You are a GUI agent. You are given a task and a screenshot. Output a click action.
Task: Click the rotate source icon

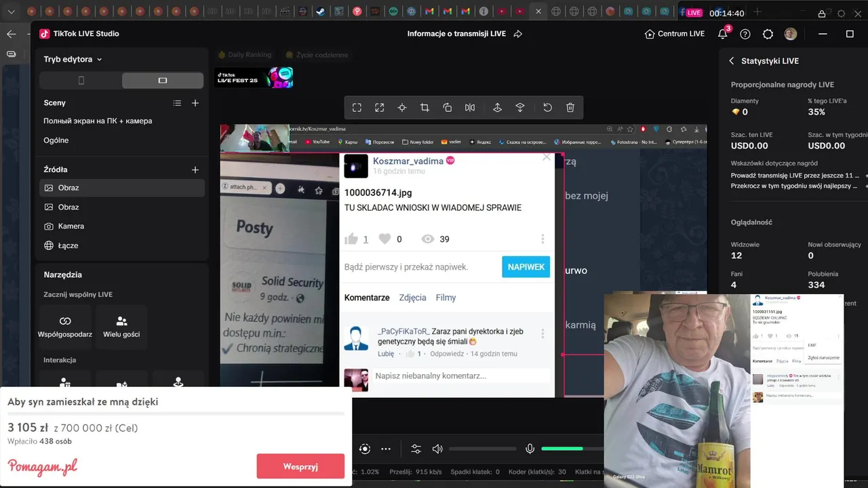coord(448,108)
